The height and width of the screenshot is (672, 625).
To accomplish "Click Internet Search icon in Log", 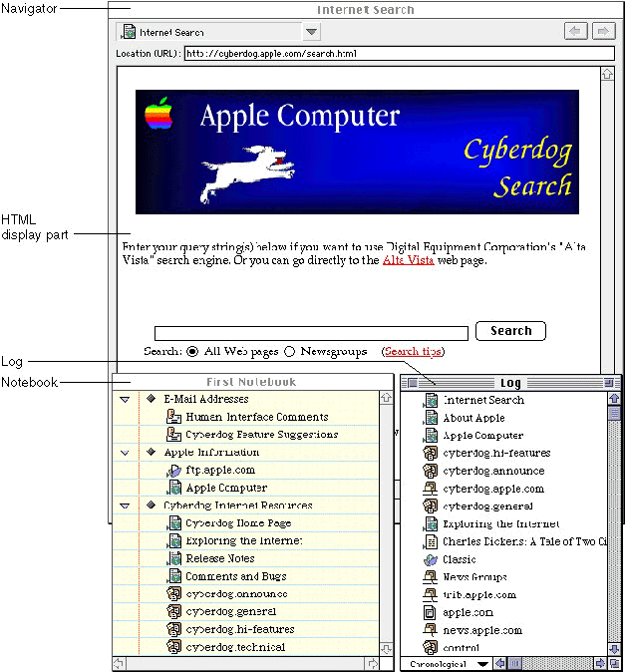I will 430,400.
